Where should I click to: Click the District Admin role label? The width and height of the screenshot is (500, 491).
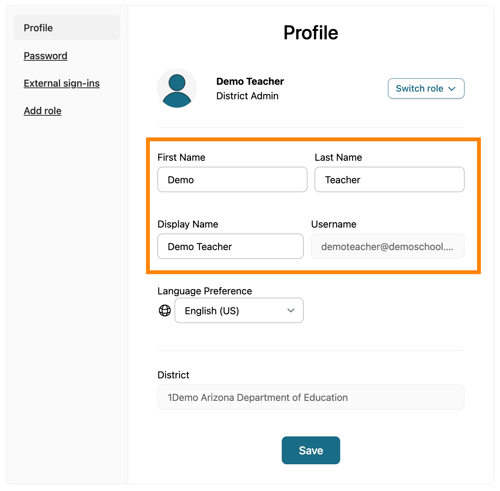click(247, 96)
